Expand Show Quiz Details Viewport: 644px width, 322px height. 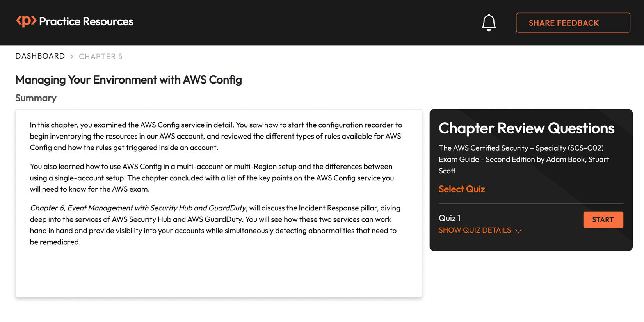pyautogui.click(x=475, y=230)
